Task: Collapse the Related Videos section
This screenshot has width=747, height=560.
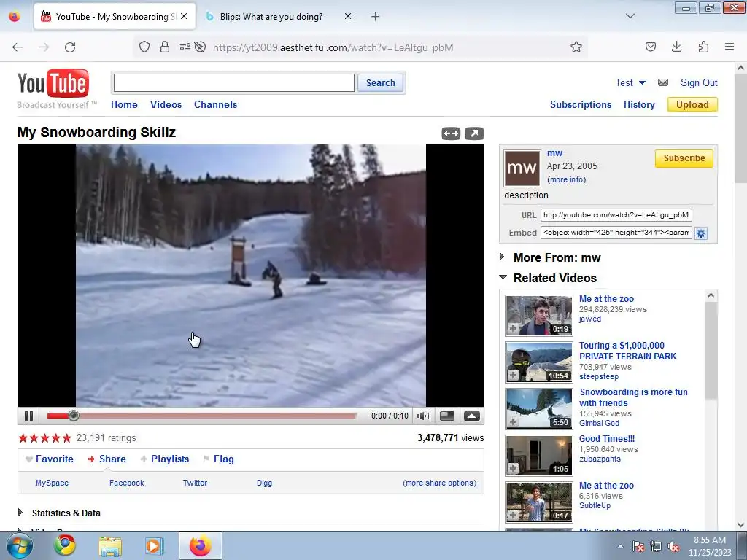Action: [503, 277]
